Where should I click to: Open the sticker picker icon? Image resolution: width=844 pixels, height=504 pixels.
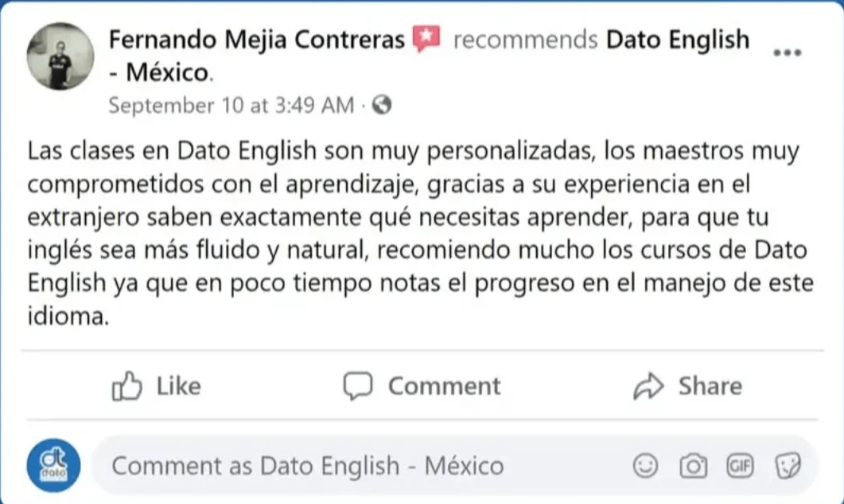coord(786,466)
